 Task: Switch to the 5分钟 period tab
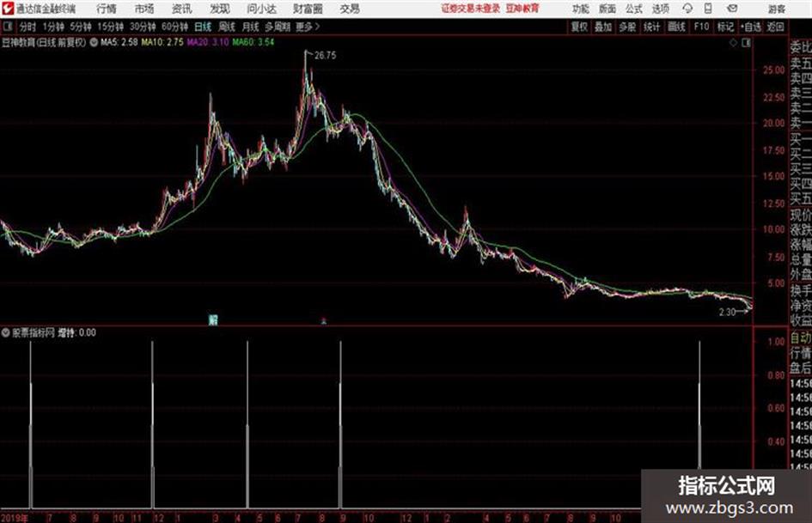(81, 27)
